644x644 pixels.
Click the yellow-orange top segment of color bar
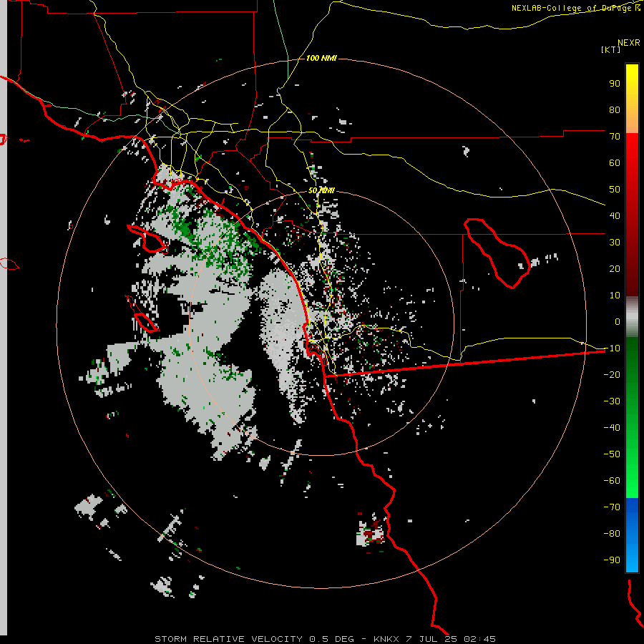[632, 99]
